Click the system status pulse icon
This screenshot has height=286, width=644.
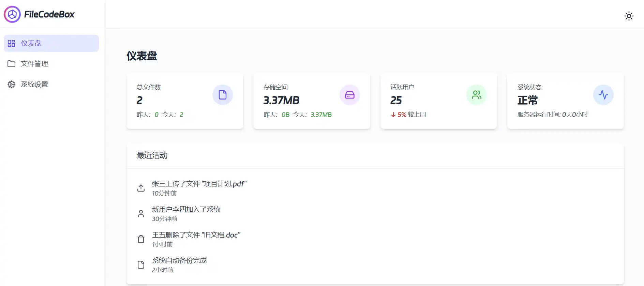coord(603,95)
